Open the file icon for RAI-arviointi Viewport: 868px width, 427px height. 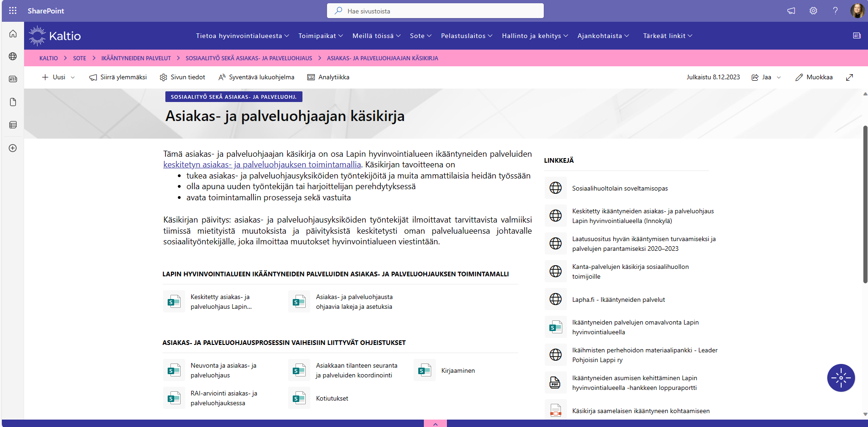(174, 398)
